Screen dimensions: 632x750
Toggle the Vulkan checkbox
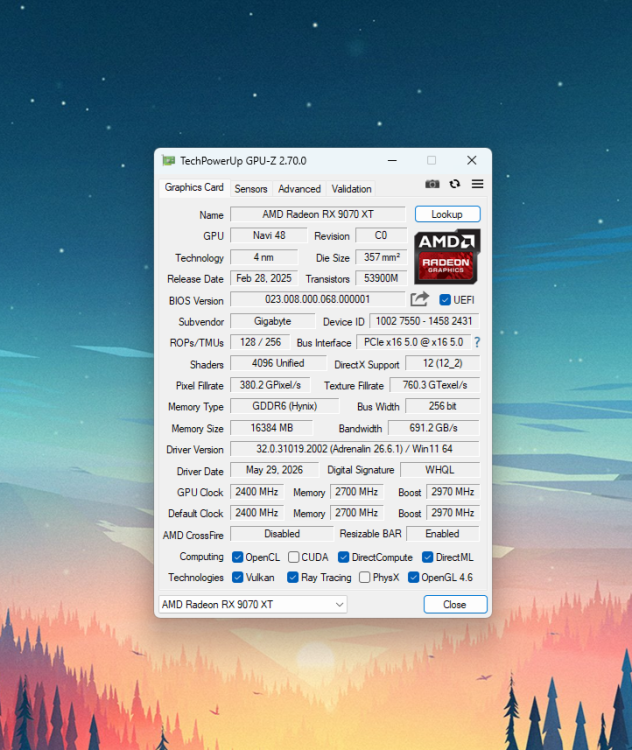(237, 577)
